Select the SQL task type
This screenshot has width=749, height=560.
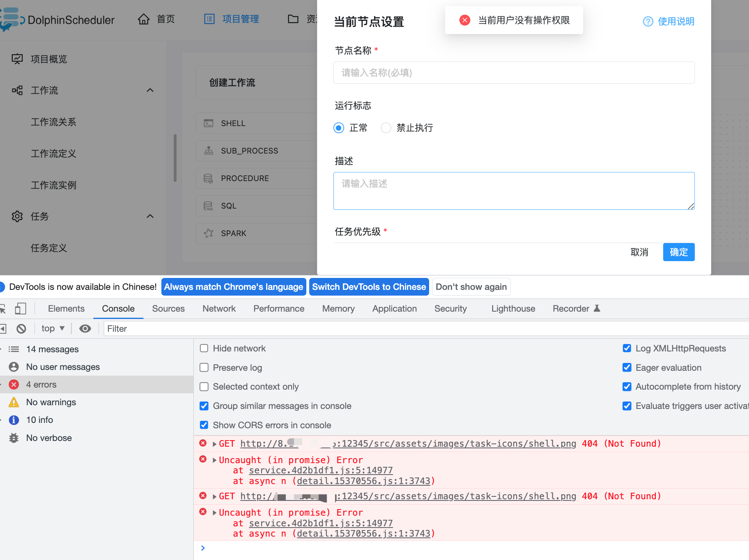click(227, 205)
